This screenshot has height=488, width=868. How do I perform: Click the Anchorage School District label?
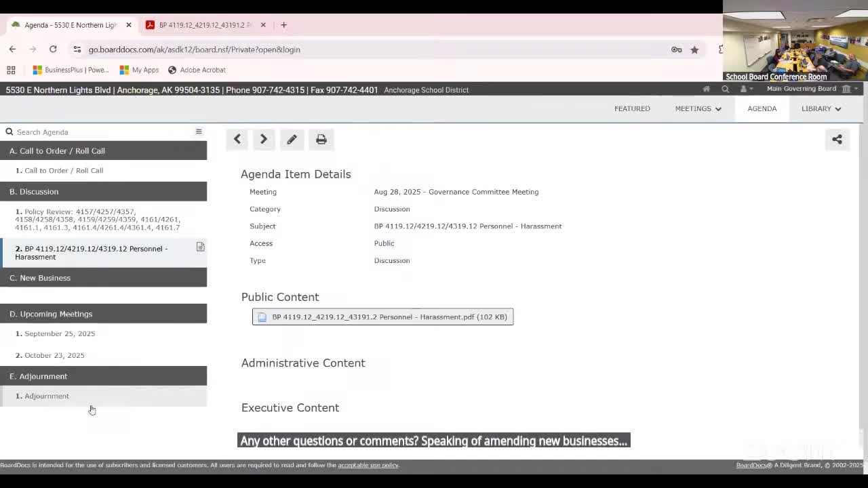[427, 89]
